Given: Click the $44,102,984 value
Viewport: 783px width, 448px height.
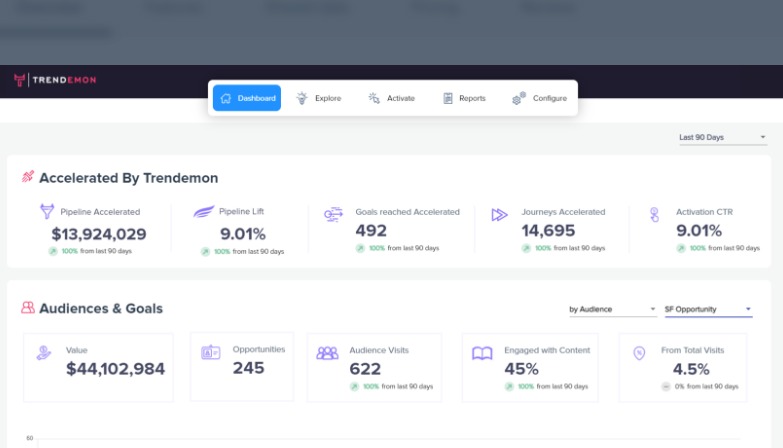Looking at the screenshot, I should [115, 369].
